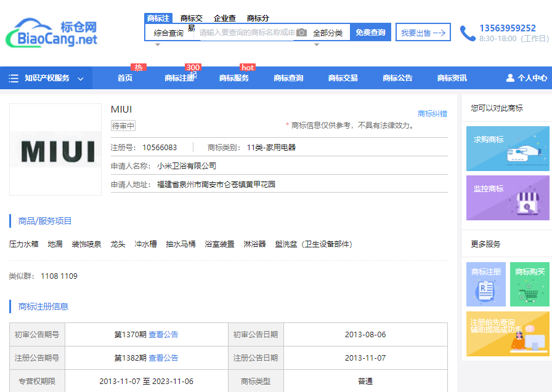The width and height of the screenshot is (552, 392).
Task: Open the 注册前先查询 yellow banner
Action: [508, 334]
